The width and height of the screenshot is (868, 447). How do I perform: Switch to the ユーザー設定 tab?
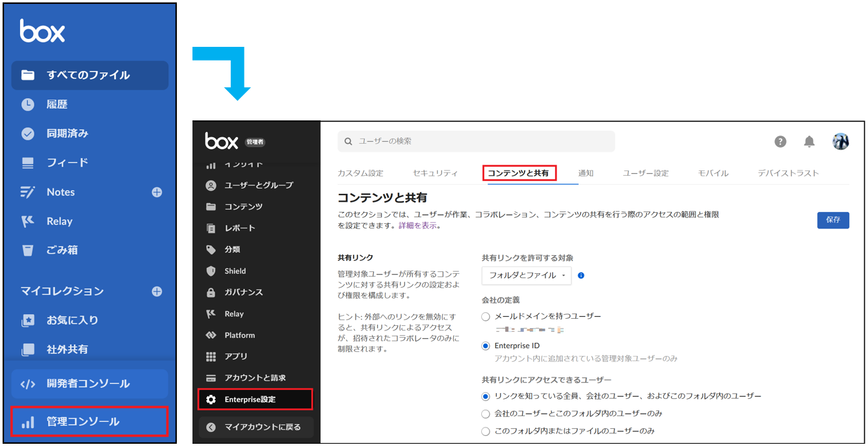click(x=646, y=173)
